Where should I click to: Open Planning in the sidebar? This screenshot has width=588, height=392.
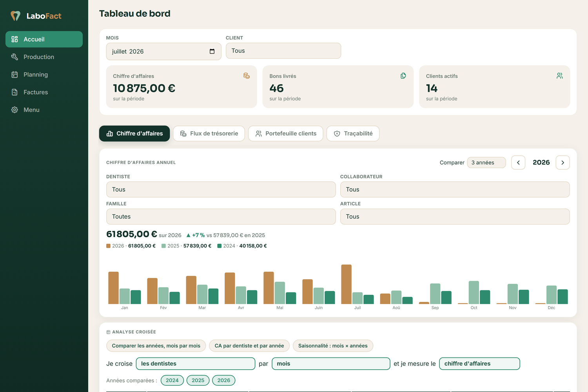pos(44,74)
